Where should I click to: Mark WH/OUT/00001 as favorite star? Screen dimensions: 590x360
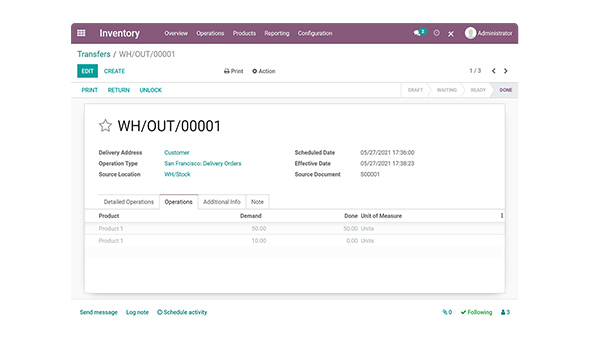[x=105, y=126]
